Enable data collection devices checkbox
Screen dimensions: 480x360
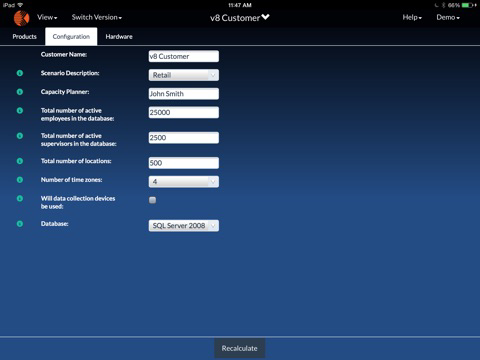click(152, 200)
